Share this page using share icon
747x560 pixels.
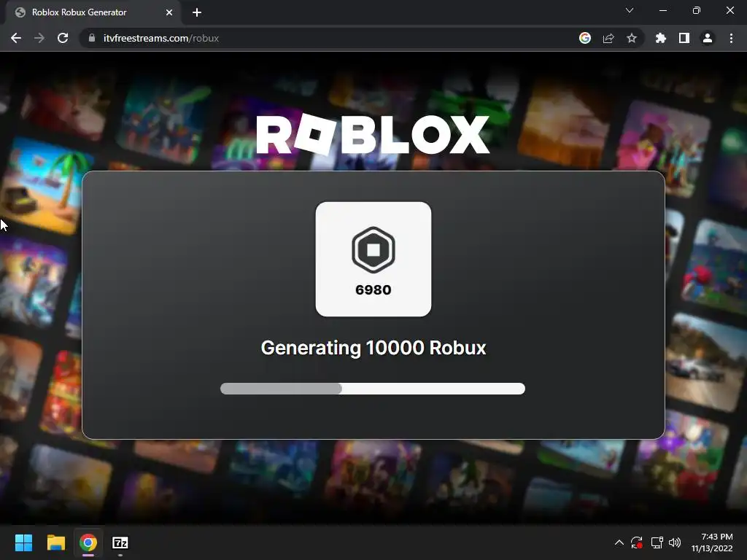click(x=608, y=38)
